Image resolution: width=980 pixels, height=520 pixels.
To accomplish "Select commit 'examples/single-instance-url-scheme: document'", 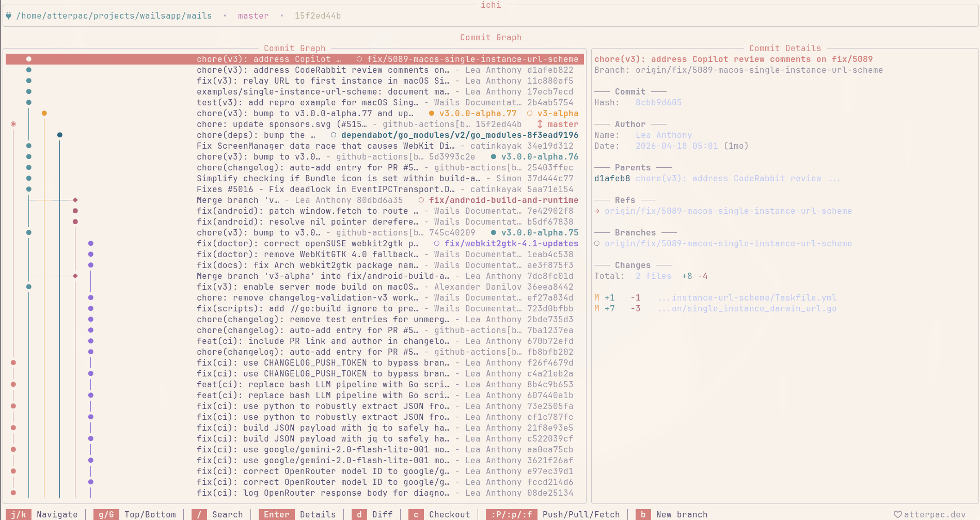I will tap(295, 91).
